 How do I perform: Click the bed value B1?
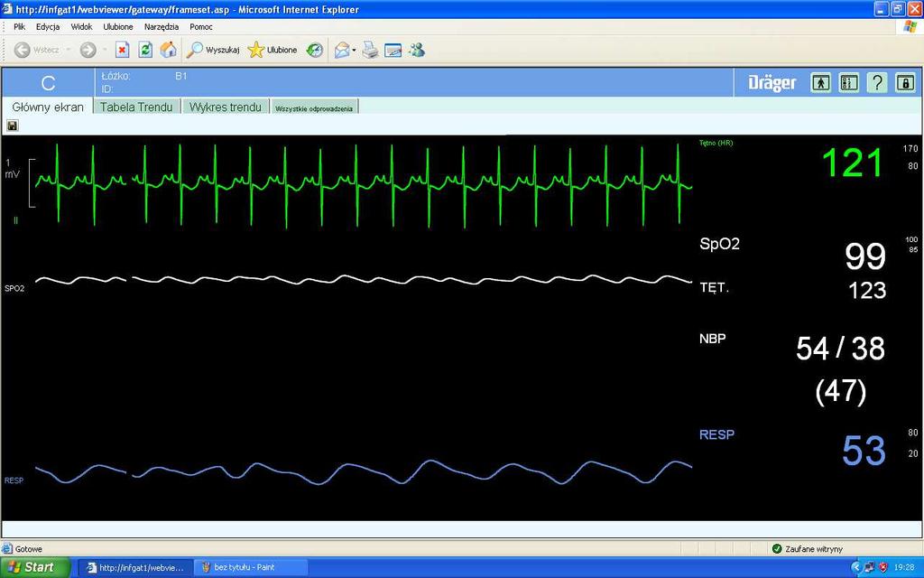coord(180,76)
